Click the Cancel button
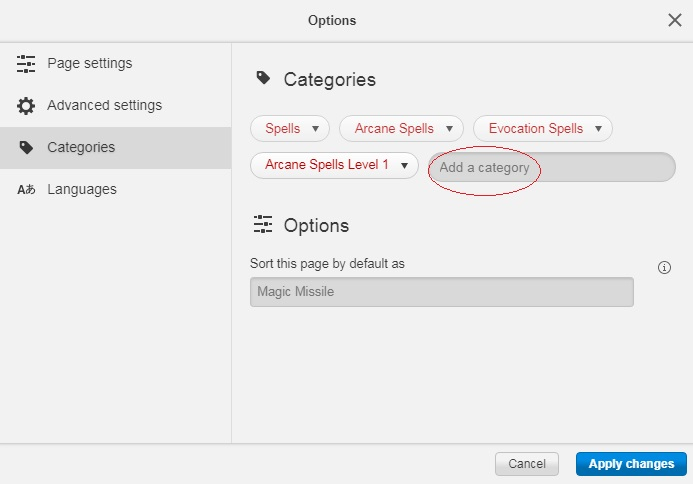Viewport: 693px width, 484px height. click(527, 464)
